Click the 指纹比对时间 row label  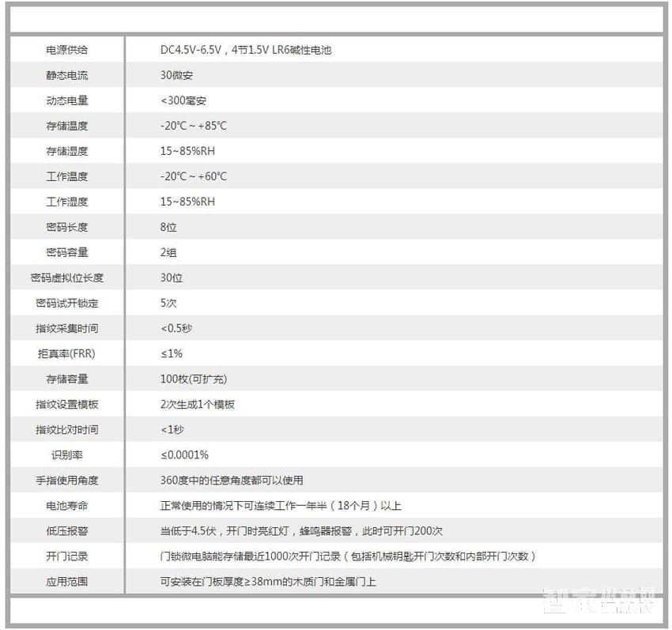pyautogui.click(x=67, y=429)
